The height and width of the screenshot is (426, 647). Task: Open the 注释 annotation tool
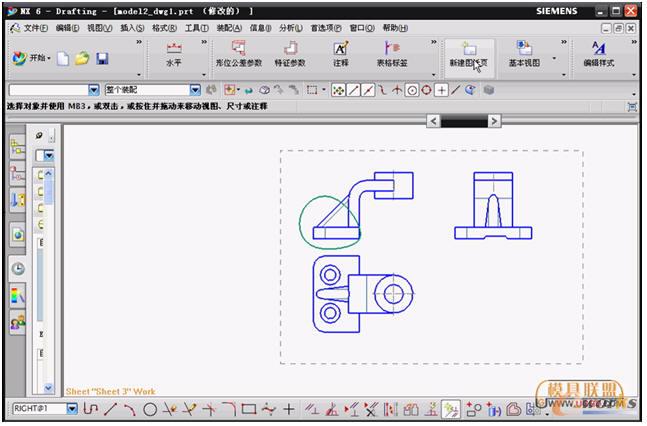(x=341, y=54)
